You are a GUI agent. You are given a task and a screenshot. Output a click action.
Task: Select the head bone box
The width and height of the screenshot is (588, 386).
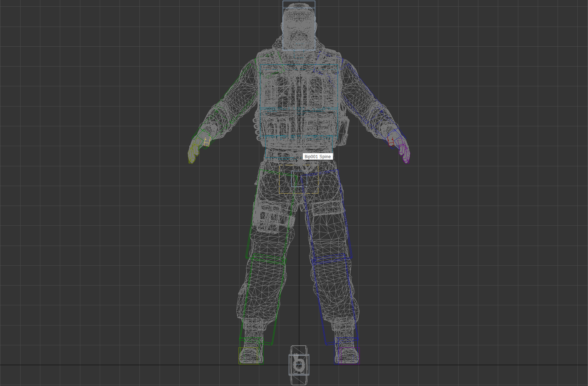tap(299, 25)
